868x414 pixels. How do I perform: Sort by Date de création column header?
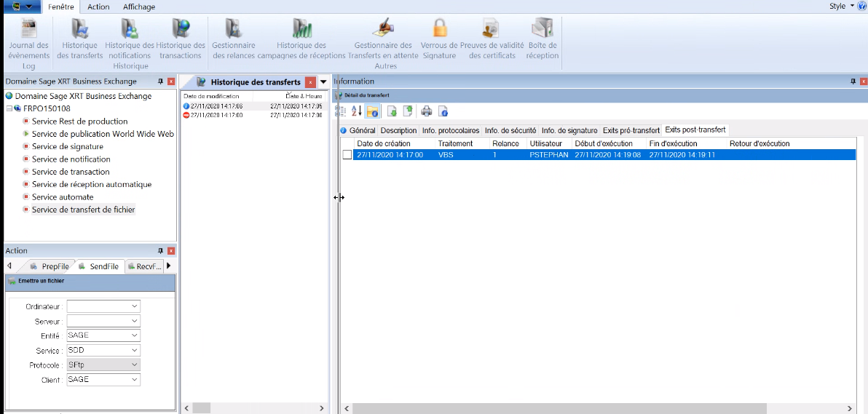pyautogui.click(x=384, y=143)
